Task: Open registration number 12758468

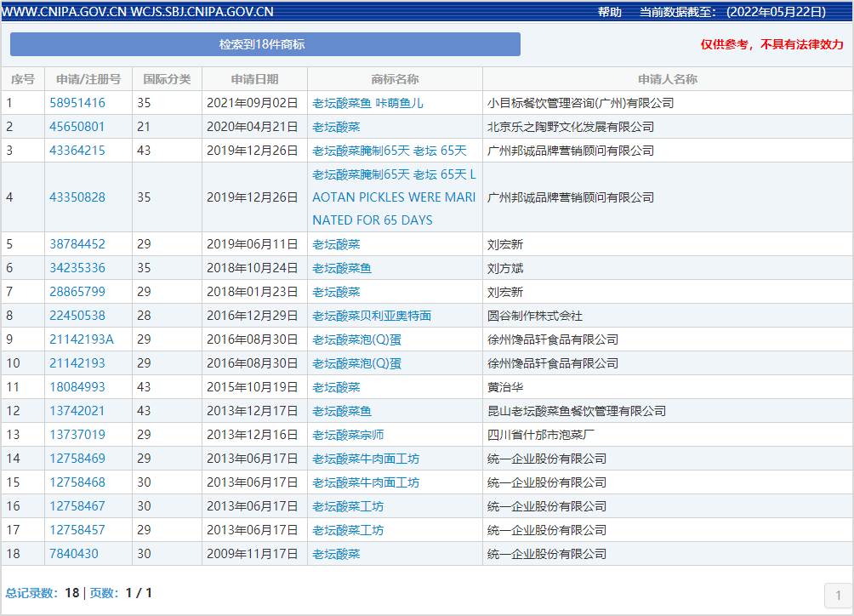Action: (x=77, y=482)
